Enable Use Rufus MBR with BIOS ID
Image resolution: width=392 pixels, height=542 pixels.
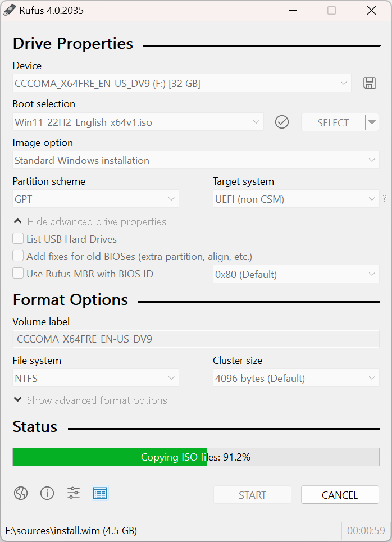point(17,274)
